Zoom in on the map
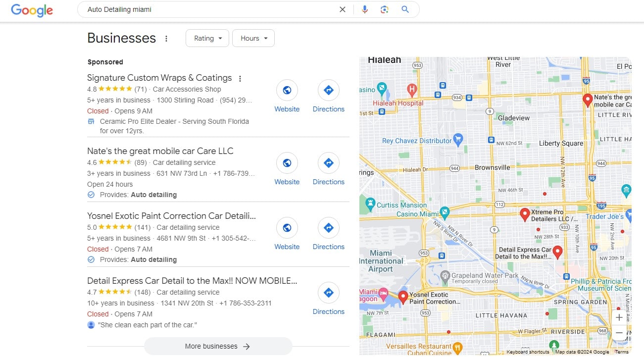The height and width of the screenshot is (359, 644). point(619,317)
